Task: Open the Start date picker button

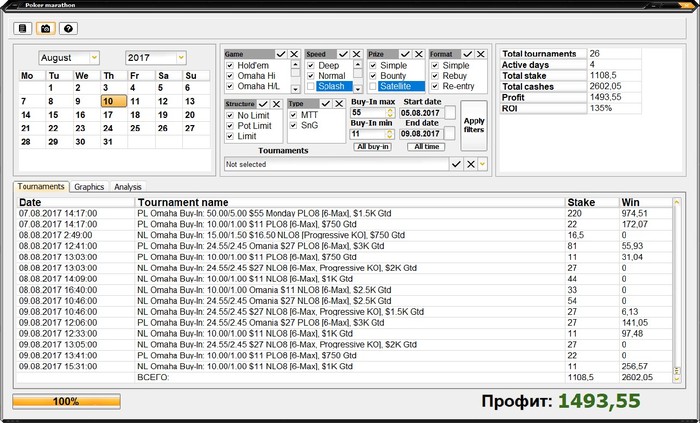Action: (x=450, y=113)
